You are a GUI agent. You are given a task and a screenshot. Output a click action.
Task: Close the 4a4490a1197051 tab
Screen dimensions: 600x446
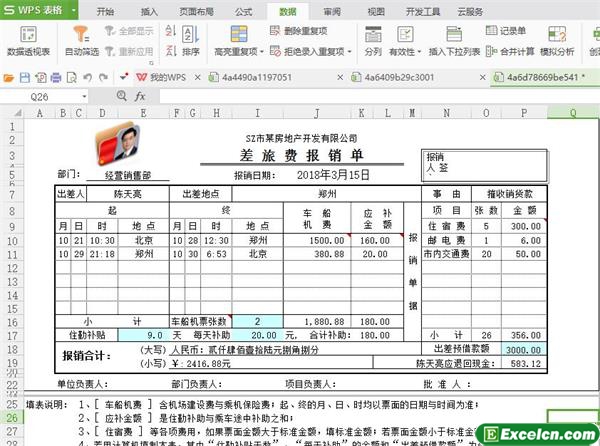tap(340, 78)
